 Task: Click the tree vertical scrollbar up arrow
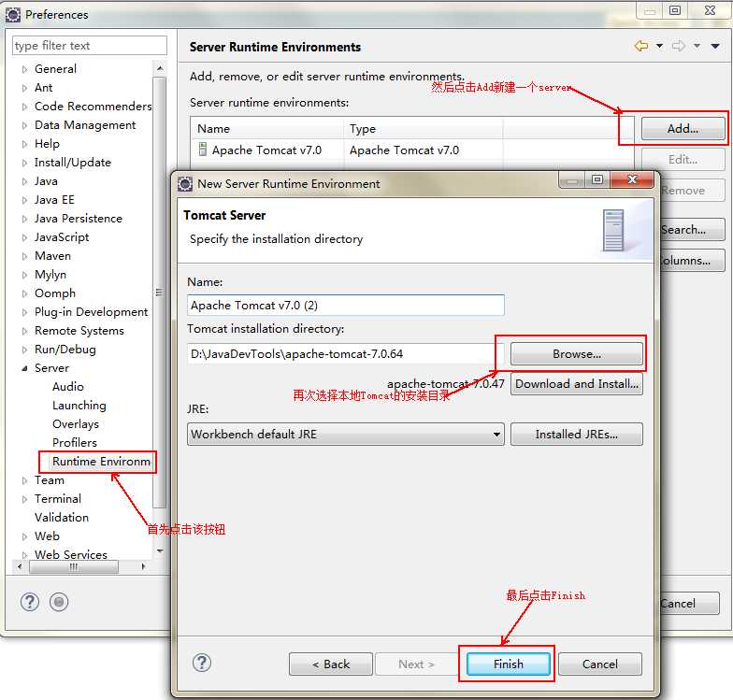click(160, 68)
